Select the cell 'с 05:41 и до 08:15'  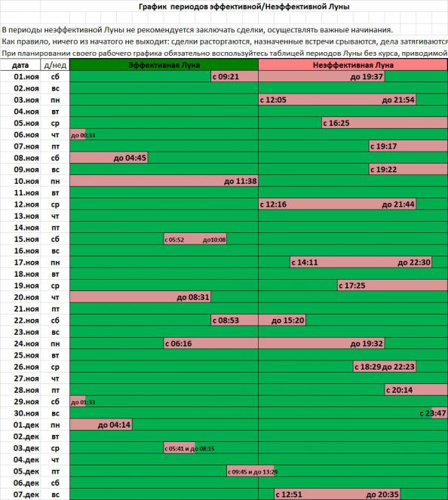[189, 449]
